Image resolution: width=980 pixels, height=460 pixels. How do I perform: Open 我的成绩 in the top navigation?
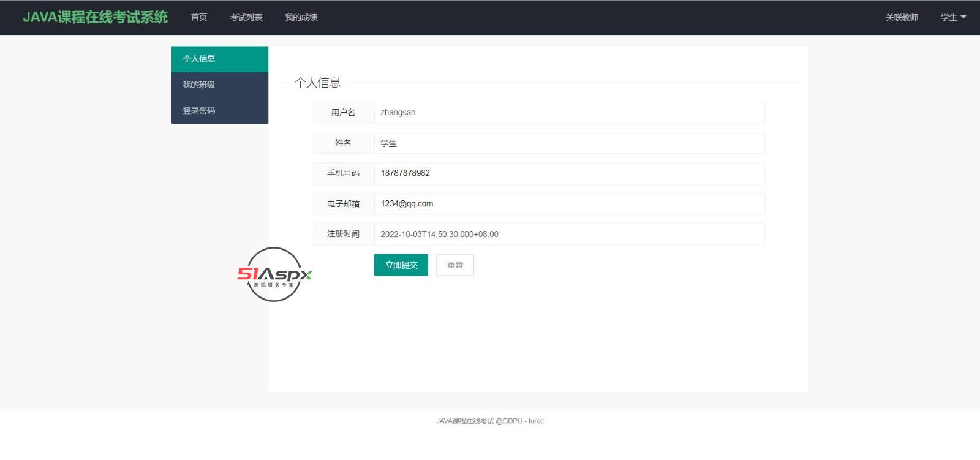coord(301,17)
